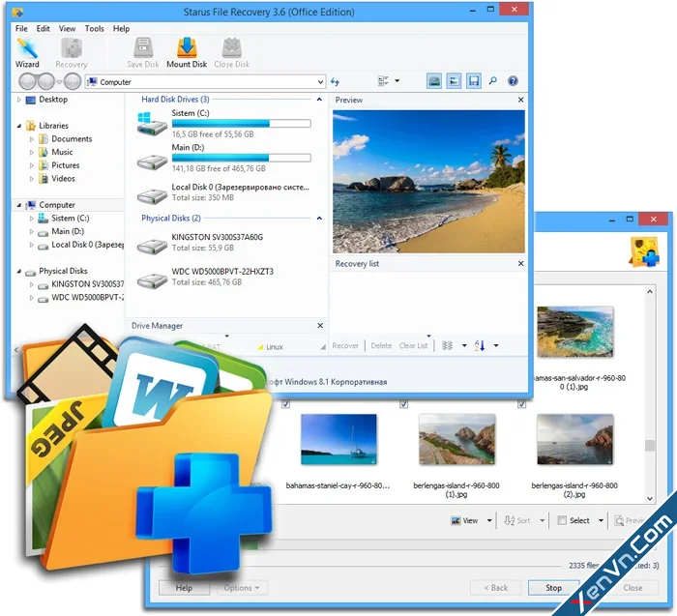Click the Close Disk icon
This screenshot has height=616, width=677.
[x=231, y=53]
